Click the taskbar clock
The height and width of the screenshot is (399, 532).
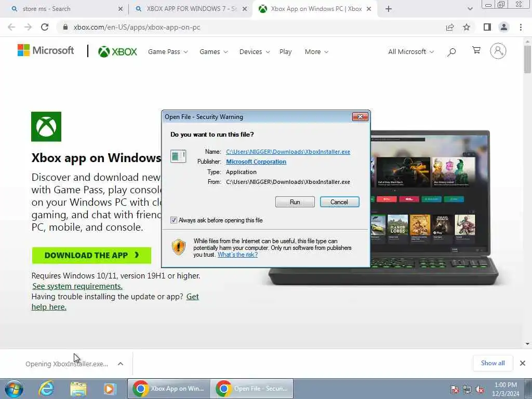point(506,389)
